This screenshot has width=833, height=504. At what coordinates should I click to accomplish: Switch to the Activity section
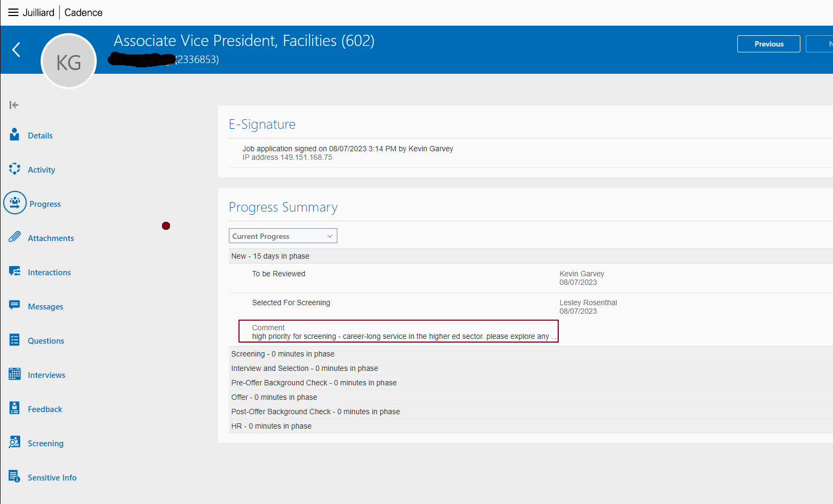point(41,170)
